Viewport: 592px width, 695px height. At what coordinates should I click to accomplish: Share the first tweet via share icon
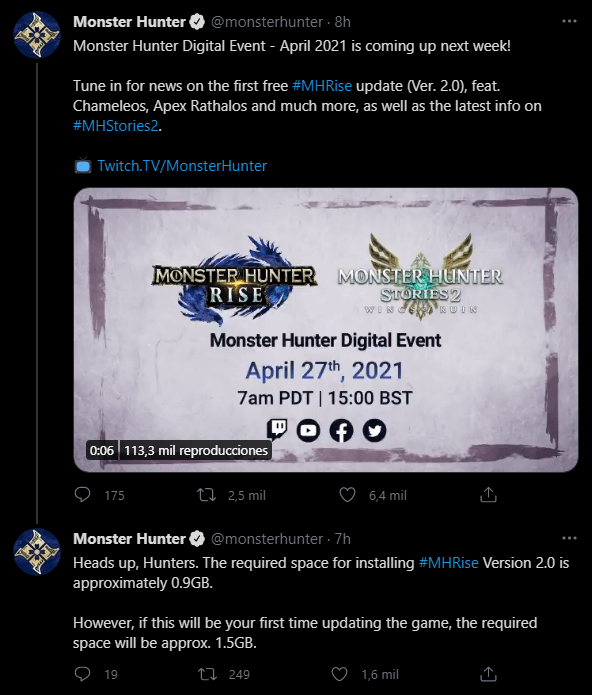pyautogui.click(x=488, y=495)
